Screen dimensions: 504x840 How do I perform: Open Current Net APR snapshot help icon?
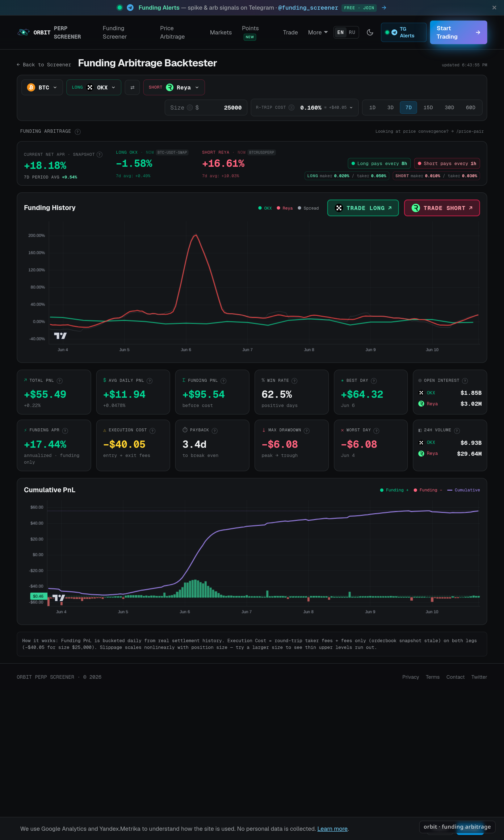100,155
